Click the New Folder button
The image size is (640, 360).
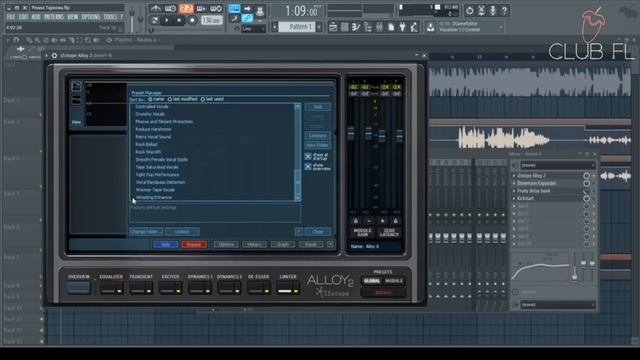tap(318, 145)
